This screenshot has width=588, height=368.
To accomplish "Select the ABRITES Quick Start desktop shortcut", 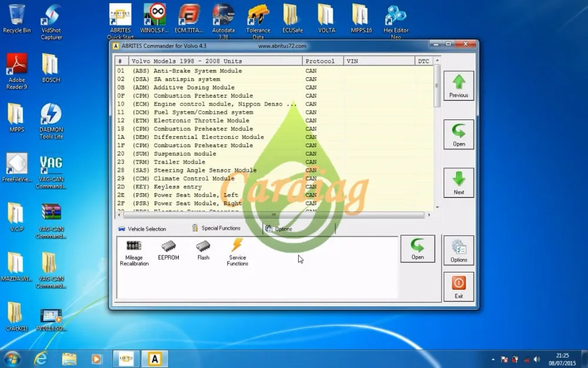I will pyautogui.click(x=121, y=22).
